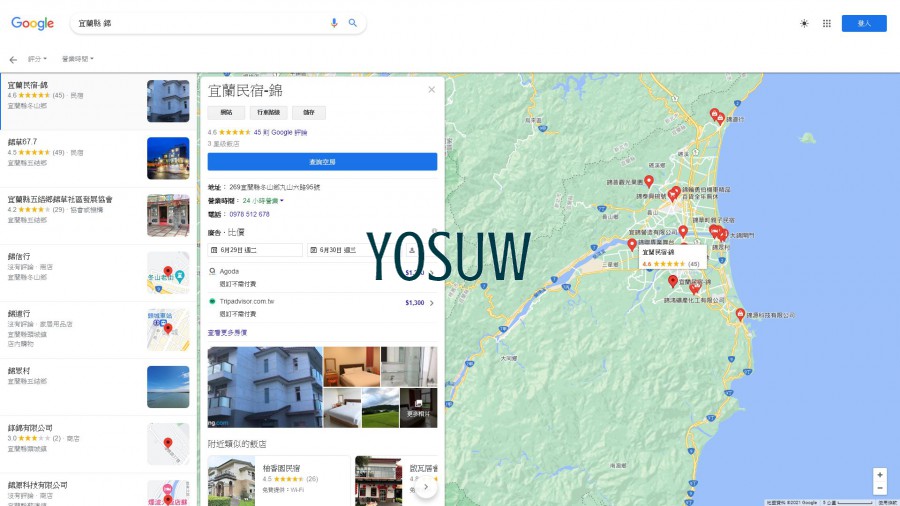900x506 pixels.
Task: Open the white building thumbnail in results list
Action: 168,101
